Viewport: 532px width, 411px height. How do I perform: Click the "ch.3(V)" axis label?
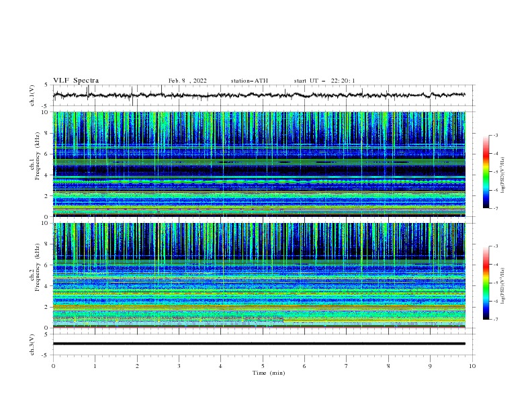click(x=32, y=345)
